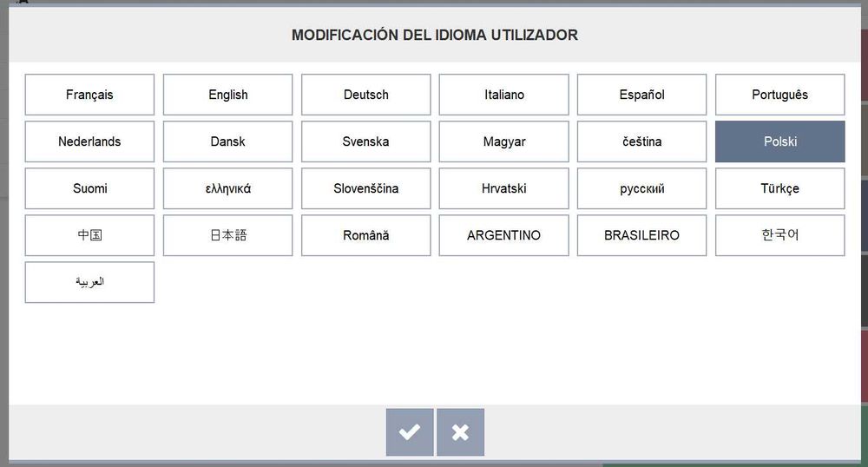The width and height of the screenshot is (868, 467).
Task: Click the highlighted Polski button
Action: click(779, 141)
